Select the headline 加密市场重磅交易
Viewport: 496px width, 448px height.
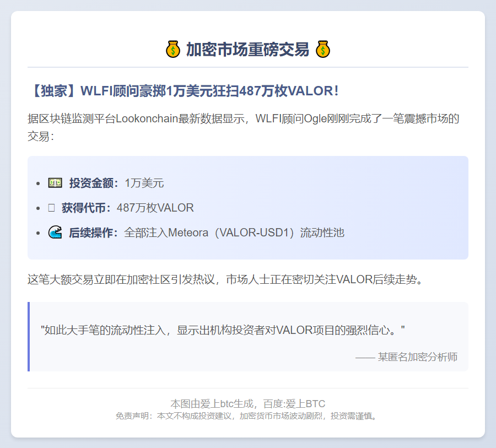pos(248,48)
